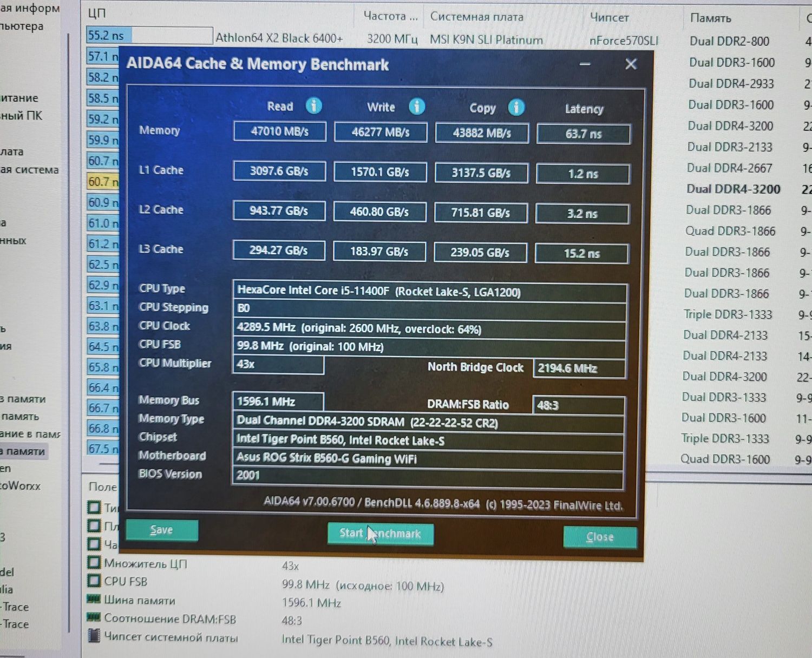The height and width of the screenshot is (658, 812).
Task: Click the Dual DDR3-2133 memory cell
Action: pos(730,147)
